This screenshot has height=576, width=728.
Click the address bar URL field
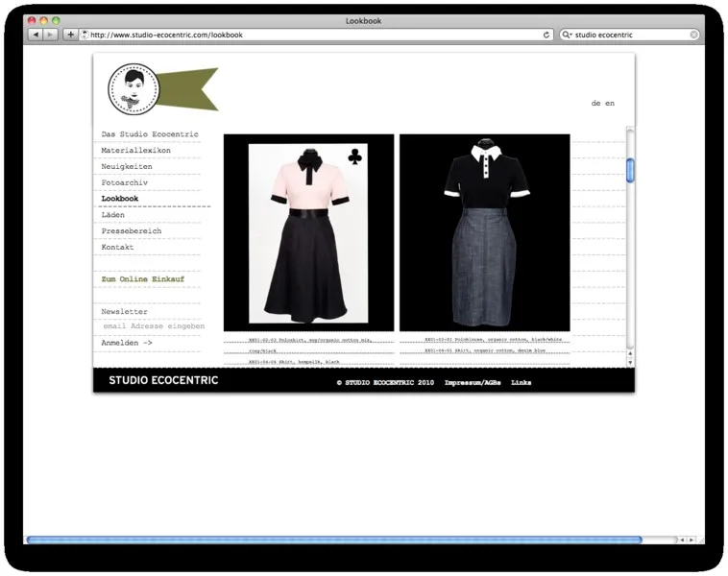click(316, 35)
